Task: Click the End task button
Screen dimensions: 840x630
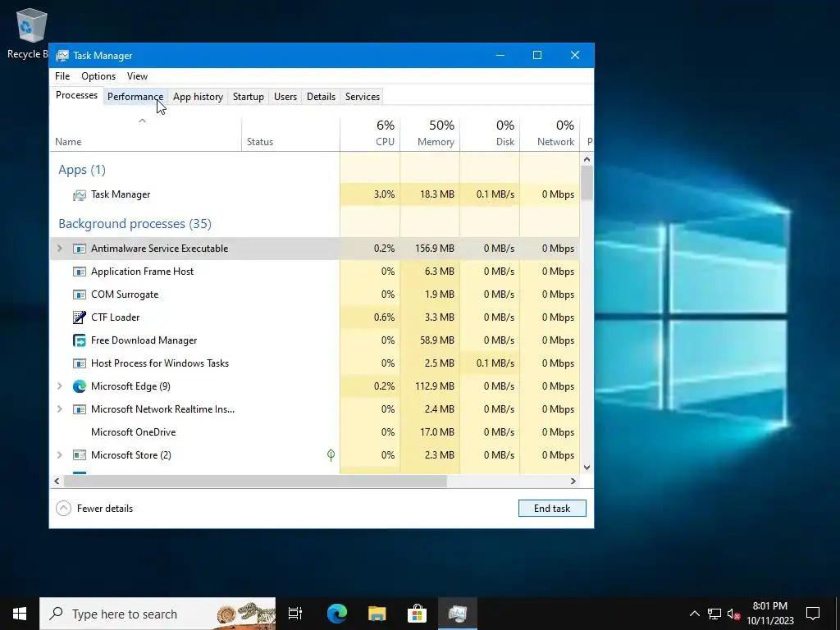Action: click(552, 509)
